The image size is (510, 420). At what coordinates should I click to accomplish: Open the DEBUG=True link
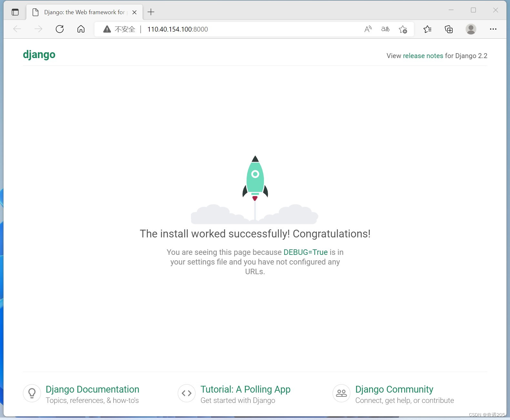(305, 252)
